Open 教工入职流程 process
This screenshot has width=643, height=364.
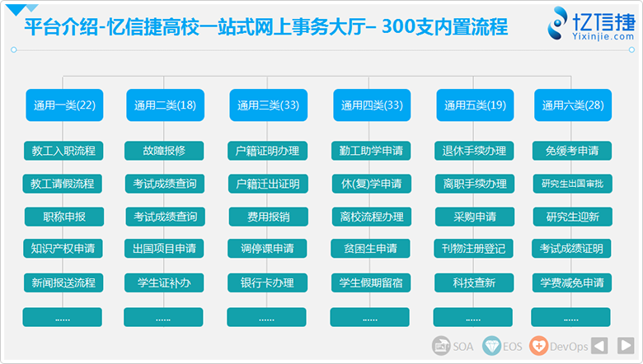[63, 151]
